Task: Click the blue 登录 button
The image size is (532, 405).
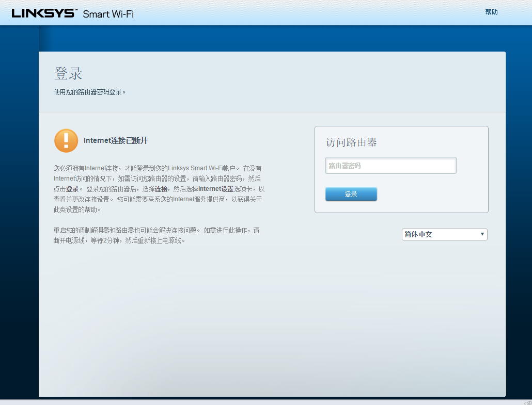Action: point(351,194)
